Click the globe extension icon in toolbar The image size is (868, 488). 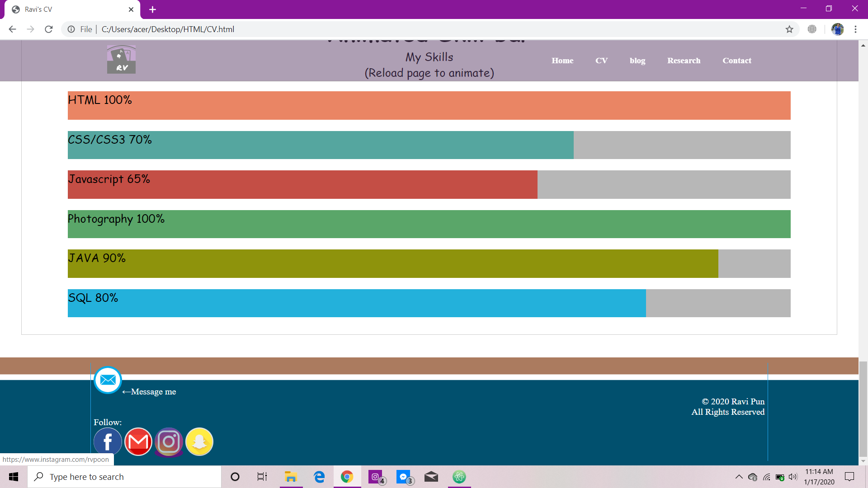pyautogui.click(x=812, y=29)
